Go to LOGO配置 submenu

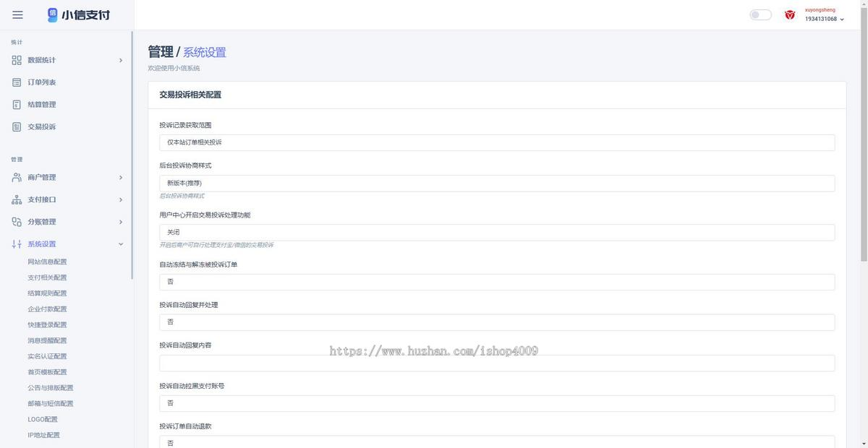43,420
